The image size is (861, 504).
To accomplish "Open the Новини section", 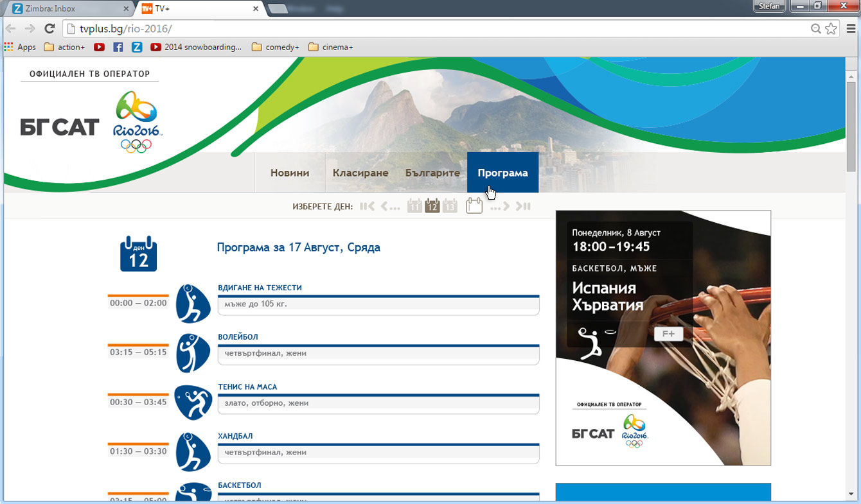I will click(x=290, y=172).
